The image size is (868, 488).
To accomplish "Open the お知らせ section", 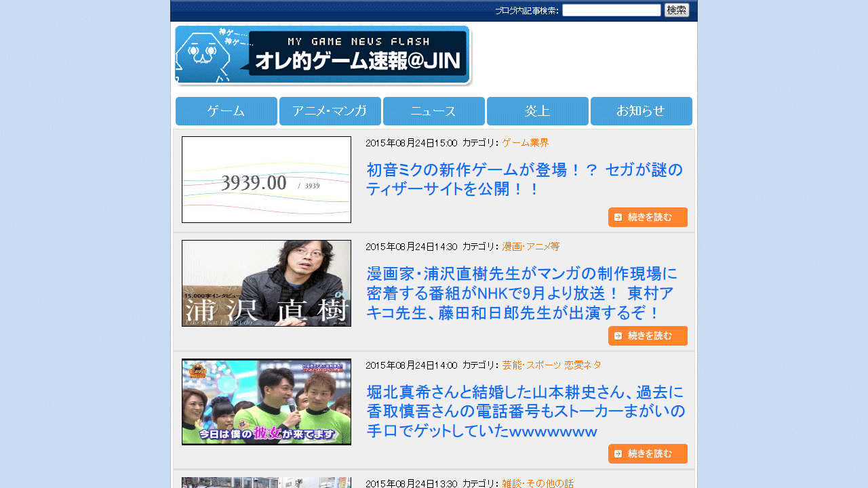I will 641,110.
